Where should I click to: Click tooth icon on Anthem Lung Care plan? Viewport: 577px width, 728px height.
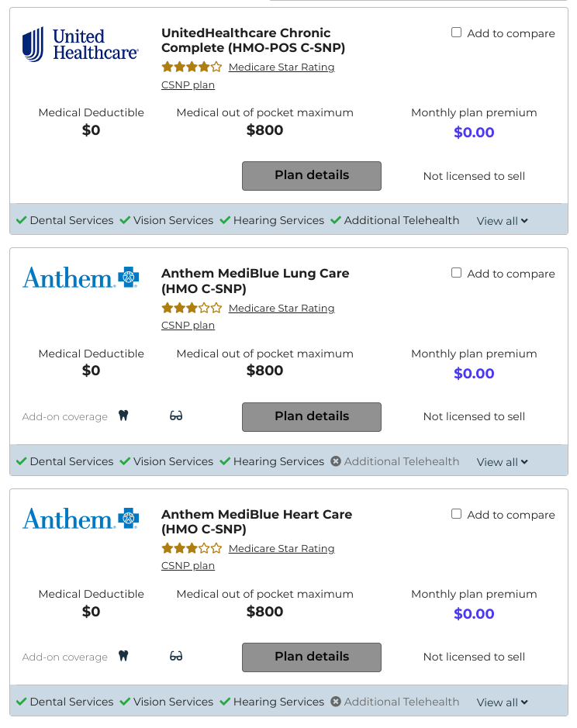[x=123, y=416]
